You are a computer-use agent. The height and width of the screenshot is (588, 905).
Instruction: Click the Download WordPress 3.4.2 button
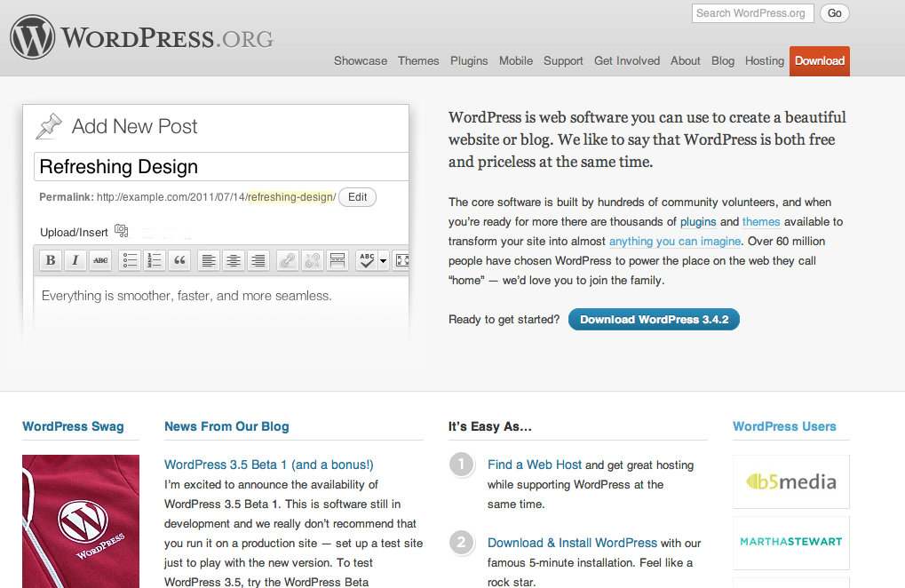654,319
